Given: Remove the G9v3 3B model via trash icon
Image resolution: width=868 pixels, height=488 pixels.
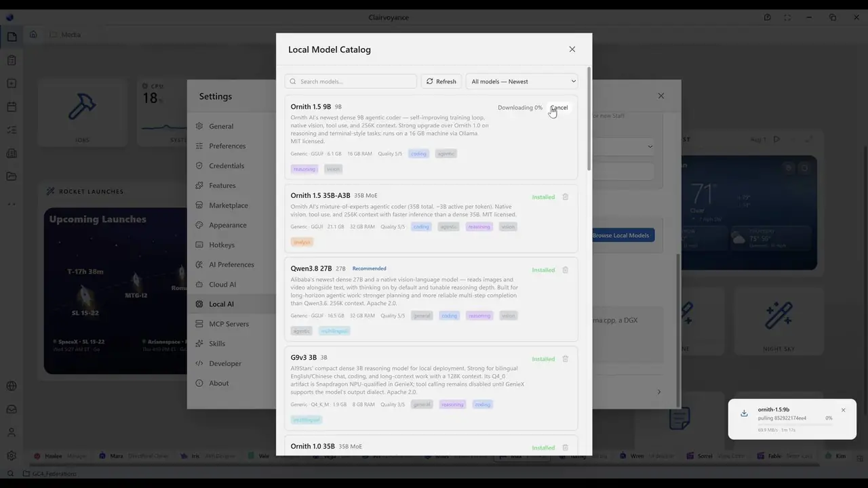Looking at the screenshot, I should click(x=565, y=359).
